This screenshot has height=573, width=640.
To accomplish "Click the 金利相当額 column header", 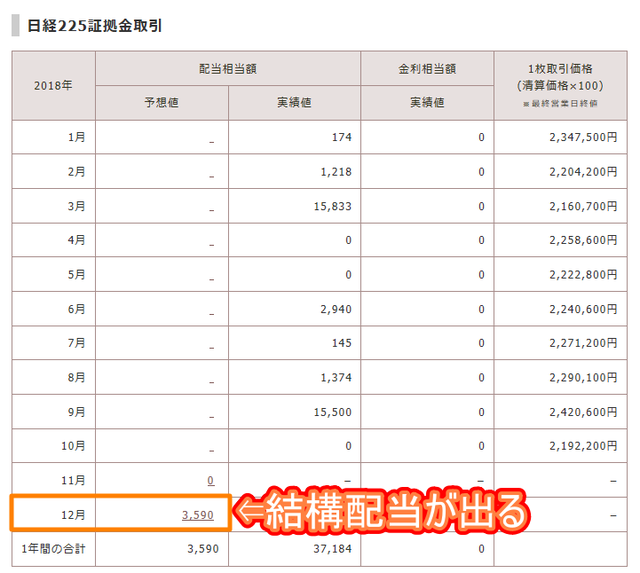I will pyautogui.click(x=427, y=69).
